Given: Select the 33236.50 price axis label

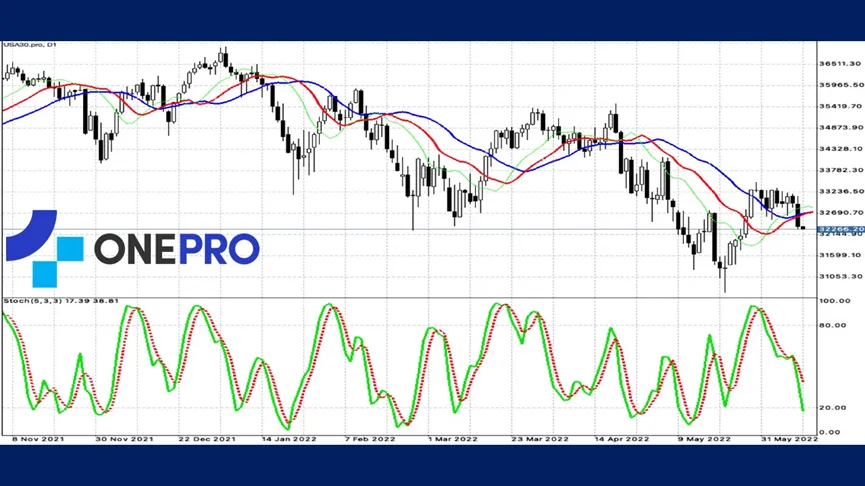Looking at the screenshot, I should [x=841, y=191].
